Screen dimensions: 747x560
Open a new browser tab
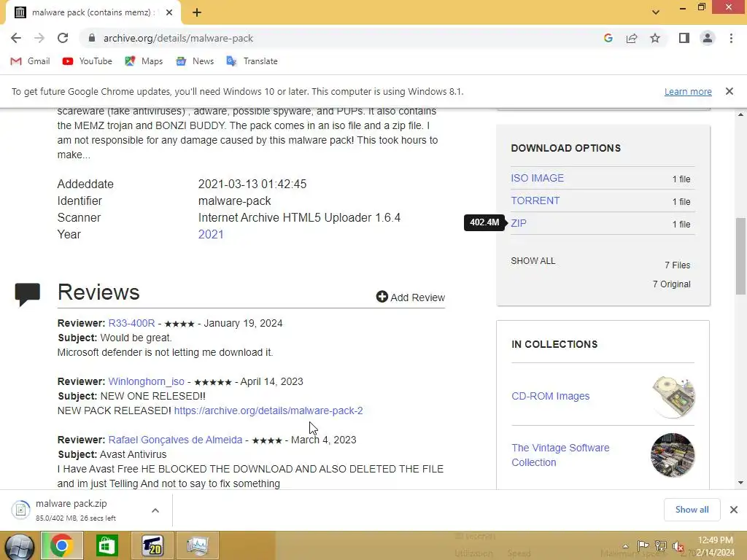click(x=197, y=12)
